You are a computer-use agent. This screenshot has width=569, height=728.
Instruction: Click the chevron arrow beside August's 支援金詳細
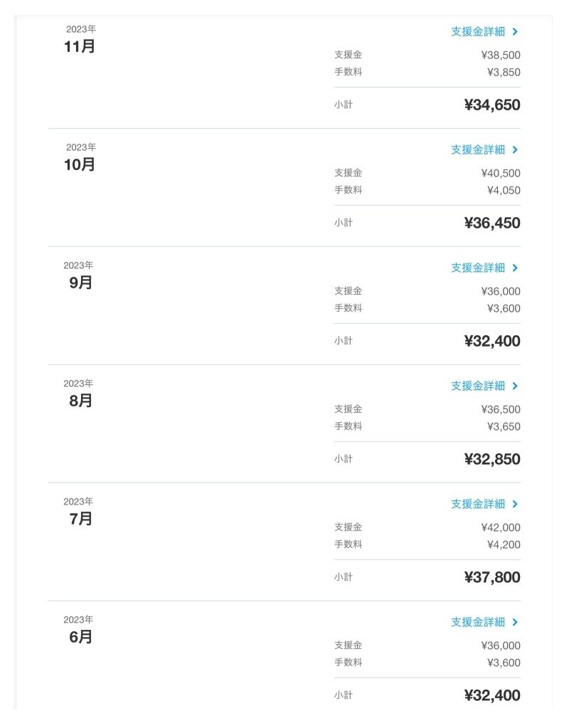[515, 386]
